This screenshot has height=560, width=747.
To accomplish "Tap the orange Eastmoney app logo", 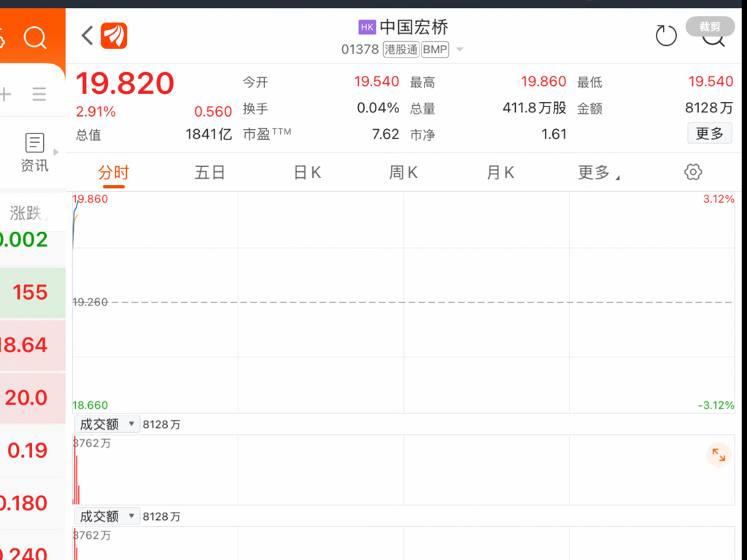I will coord(114,36).
